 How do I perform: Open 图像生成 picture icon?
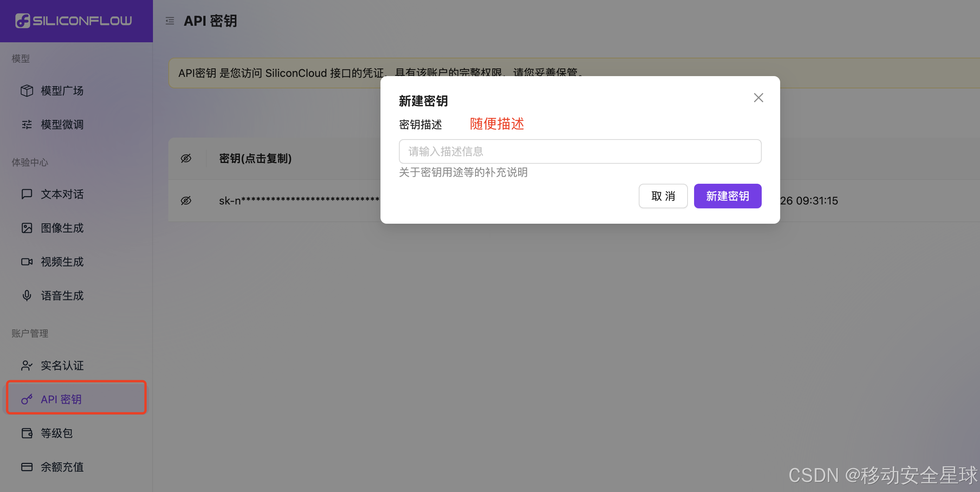tap(27, 228)
